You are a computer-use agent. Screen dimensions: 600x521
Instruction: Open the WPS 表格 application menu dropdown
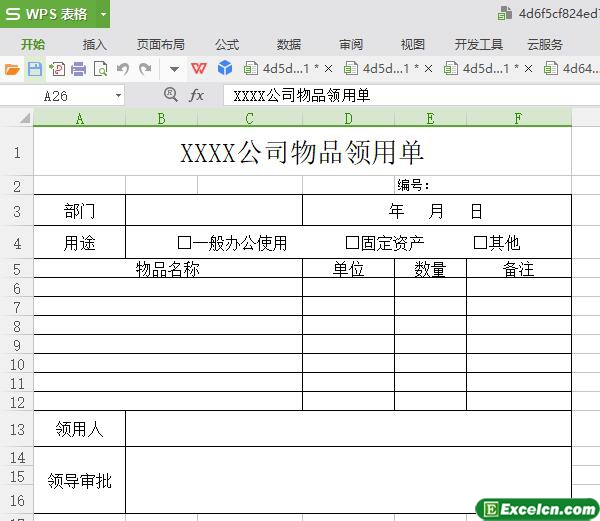(x=103, y=14)
